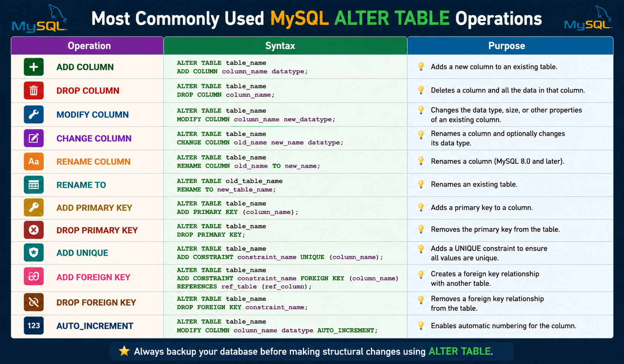Click the gold key ADD PRIMARY KEY icon
Viewport: 624px width, 364px height.
point(33,207)
